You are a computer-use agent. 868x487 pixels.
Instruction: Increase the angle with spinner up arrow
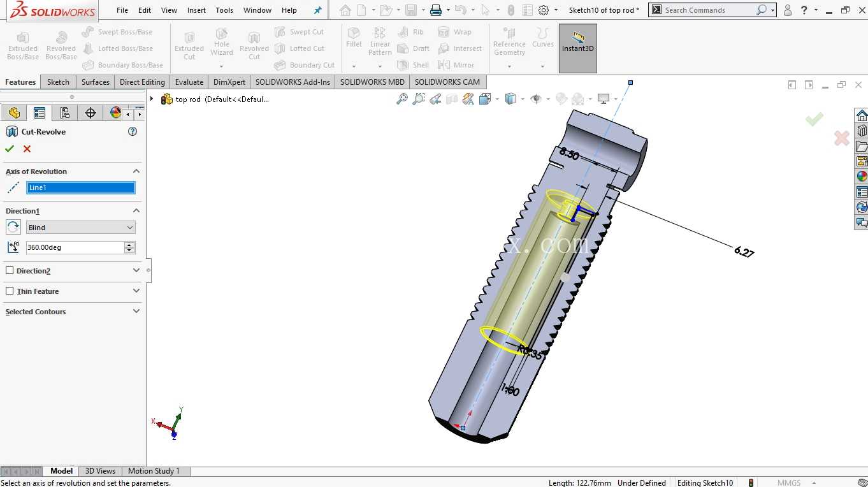click(130, 244)
